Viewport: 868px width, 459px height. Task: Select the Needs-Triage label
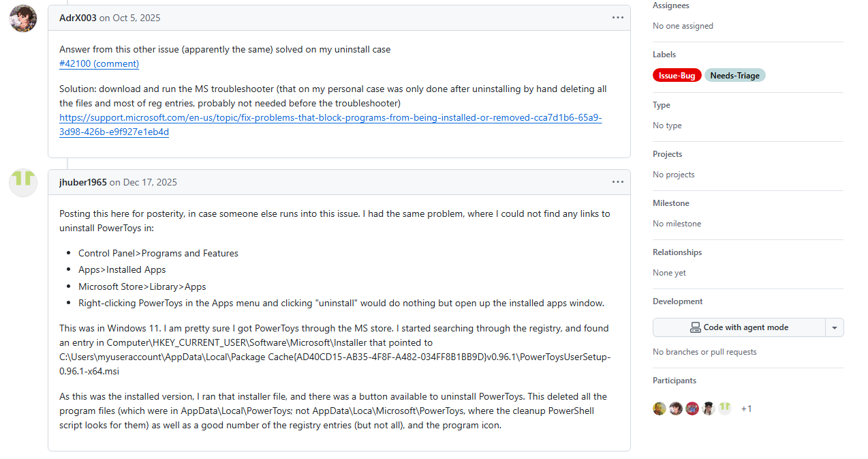pyautogui.click(x=735, y=76)
